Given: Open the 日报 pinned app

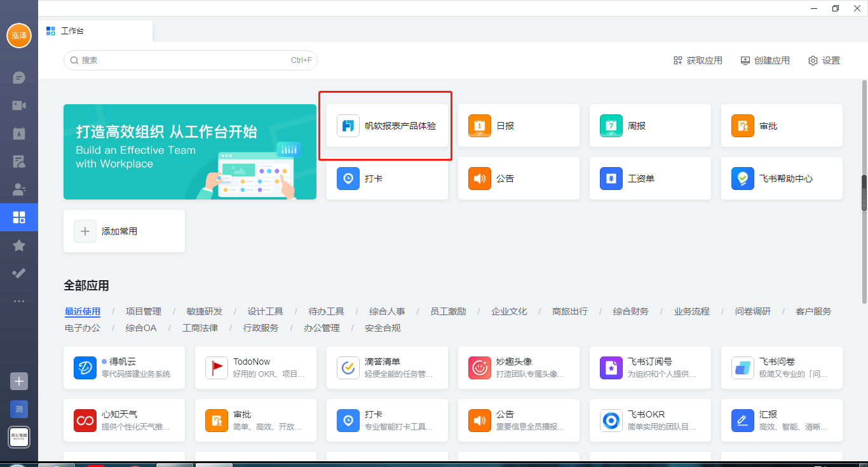Looking at the screenshot, I should click(x=519, y=126).
